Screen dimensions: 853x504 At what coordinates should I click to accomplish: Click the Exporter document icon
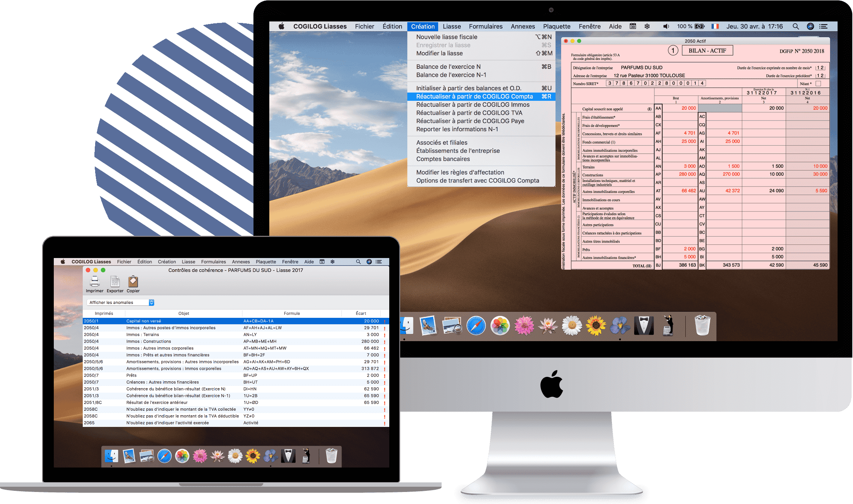(115, 281)
